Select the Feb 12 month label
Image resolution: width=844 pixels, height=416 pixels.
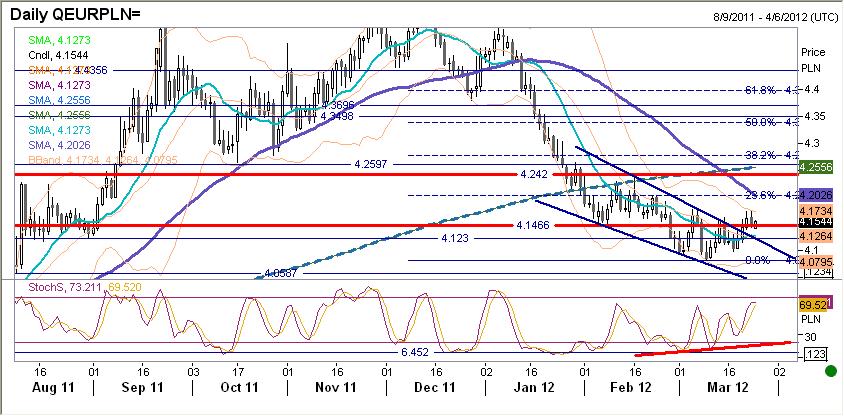632,386
